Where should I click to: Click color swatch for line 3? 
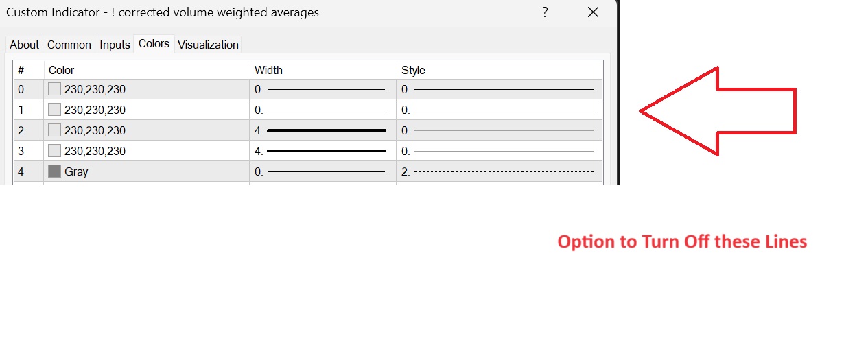tap(55, 151)
